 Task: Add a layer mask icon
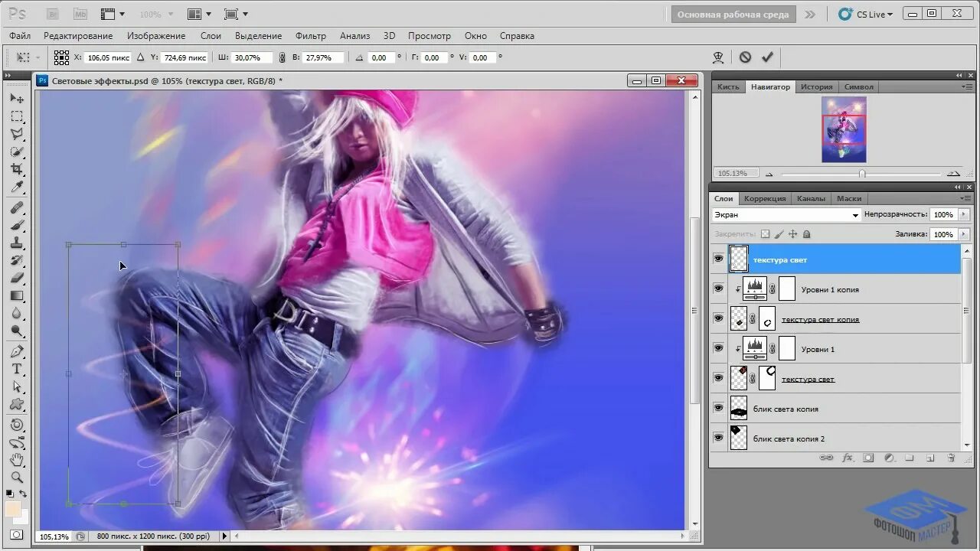point(868,458)
